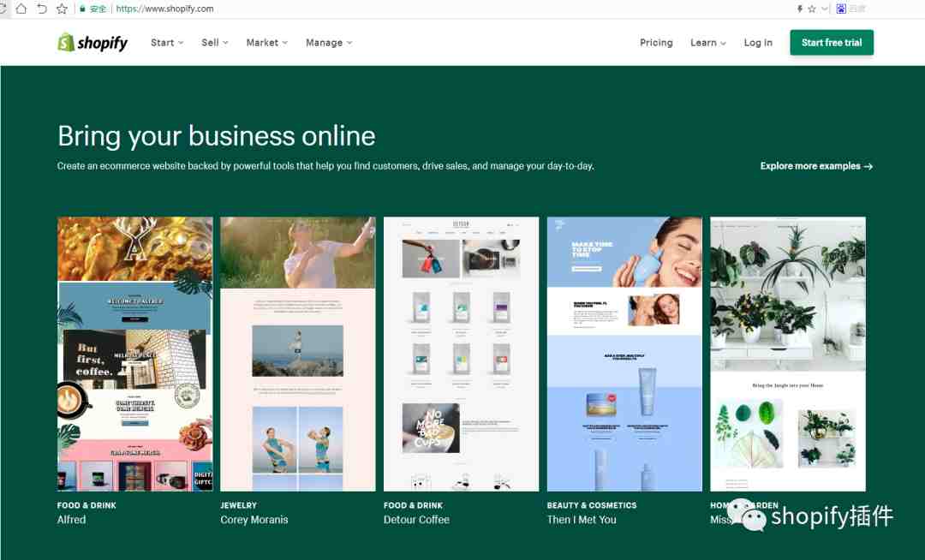Click the WeChat watermark logo

pos(747,515)
